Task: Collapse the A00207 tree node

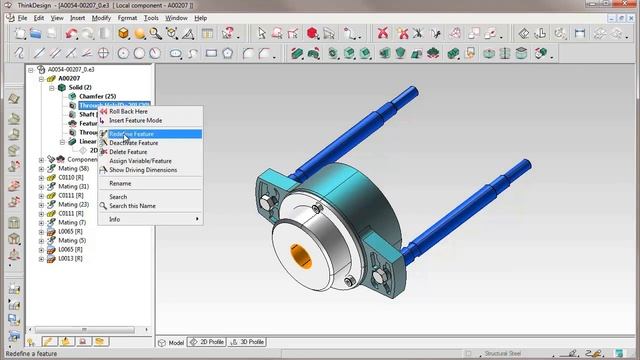Action: [41, 79]
